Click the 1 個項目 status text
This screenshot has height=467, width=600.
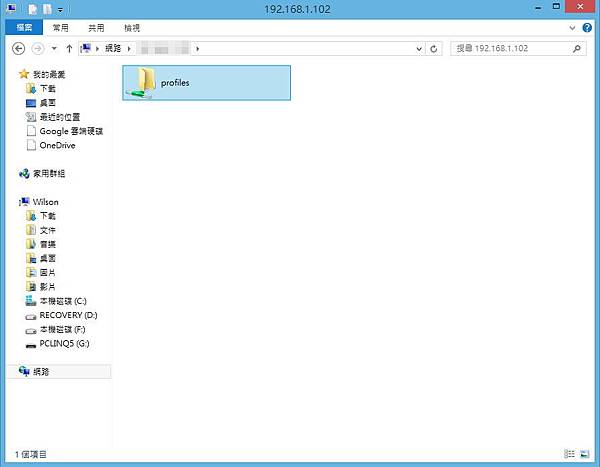pyautogui.click(x=31, y=454)
